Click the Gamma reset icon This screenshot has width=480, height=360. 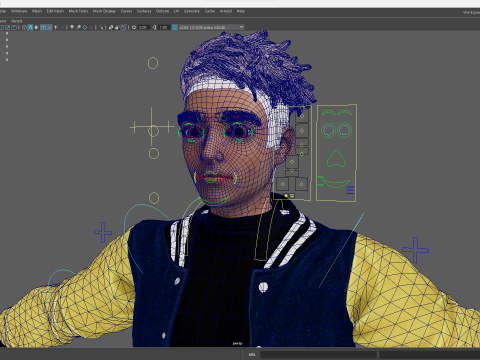(x=154, y=27)
